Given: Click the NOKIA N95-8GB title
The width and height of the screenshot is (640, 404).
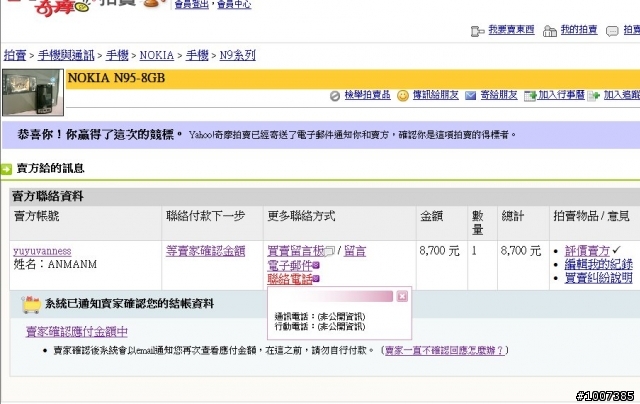Looking at the screenshot, I should coord(116,78).
